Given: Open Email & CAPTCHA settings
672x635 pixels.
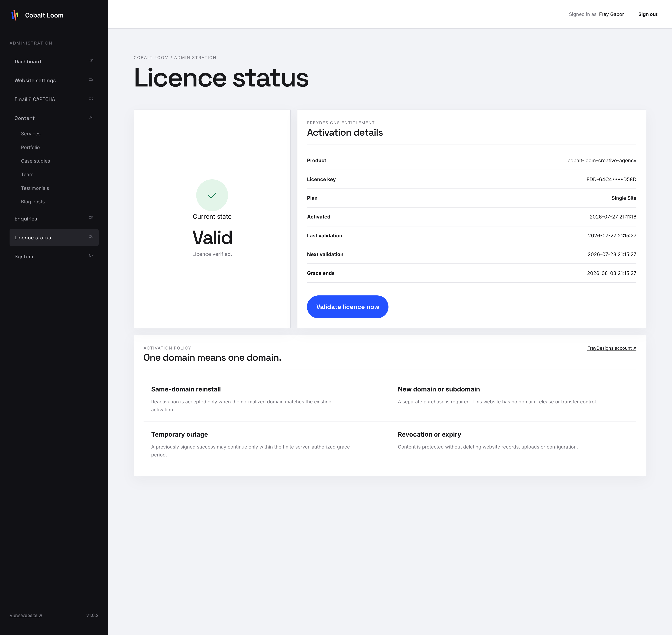Looking at the screenshot, I should [54, 99].
